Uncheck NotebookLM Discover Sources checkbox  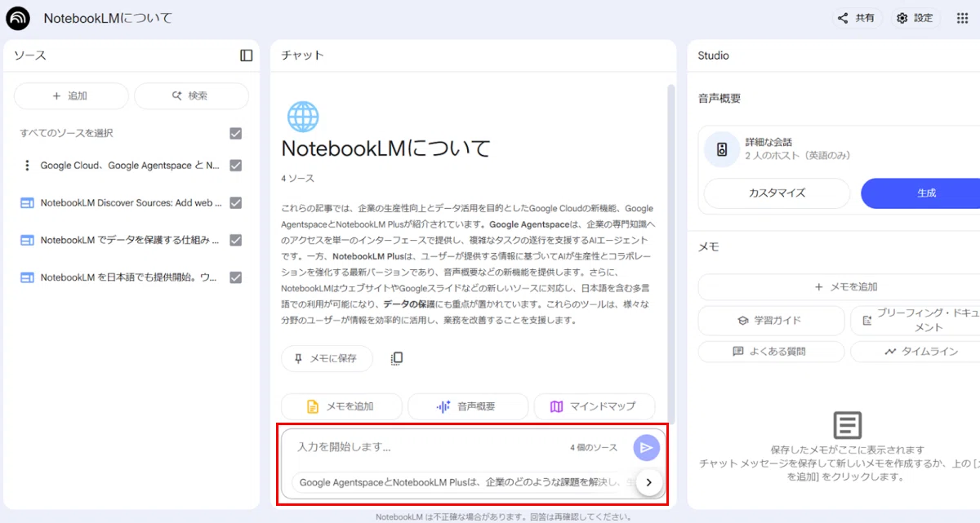(x=236, y=202)
